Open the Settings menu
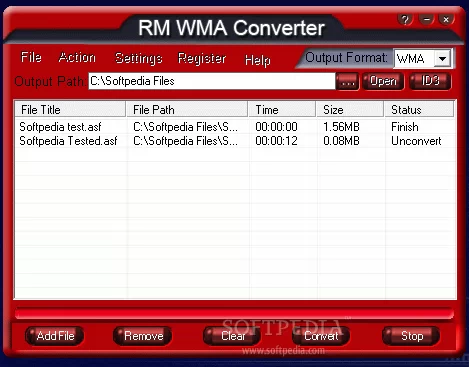 [x=138, y=58]
